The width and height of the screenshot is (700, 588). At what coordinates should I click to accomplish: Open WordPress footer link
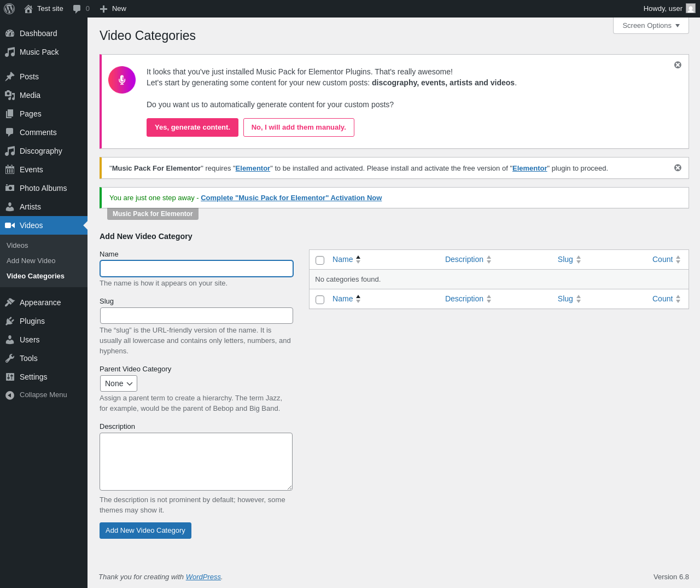click(x=203, y=577)
